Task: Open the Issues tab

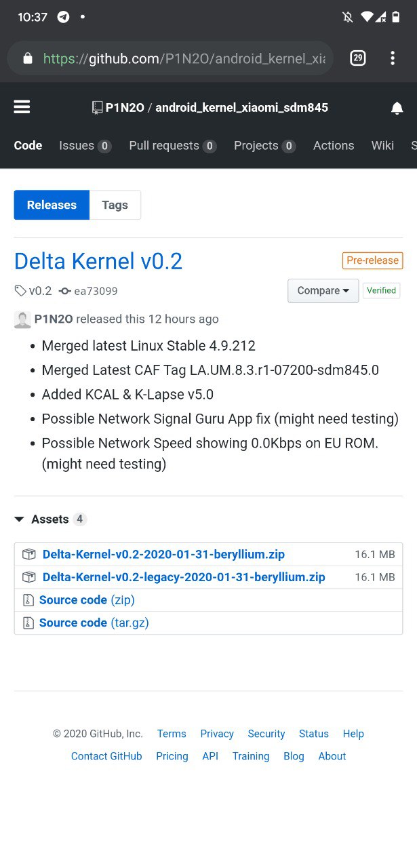Action: (85, 146)
